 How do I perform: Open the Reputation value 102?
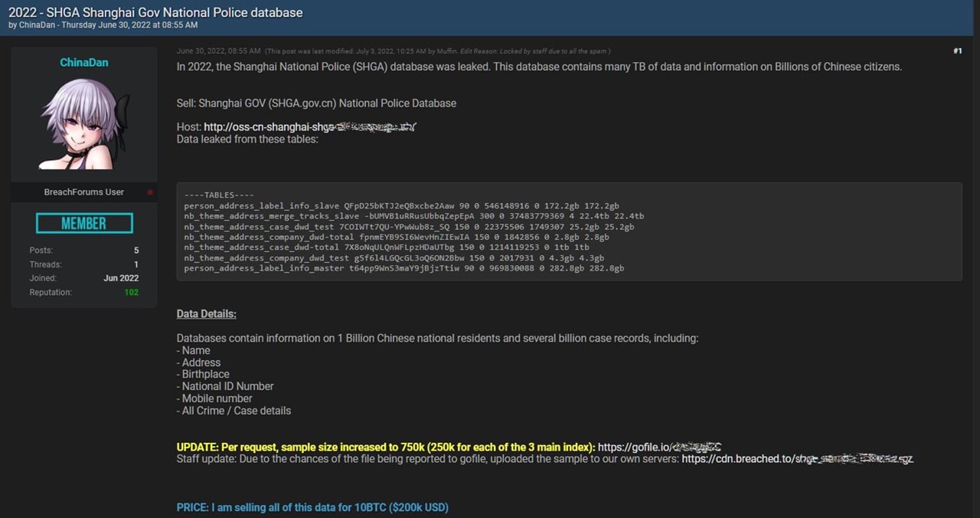pos(131,293)
